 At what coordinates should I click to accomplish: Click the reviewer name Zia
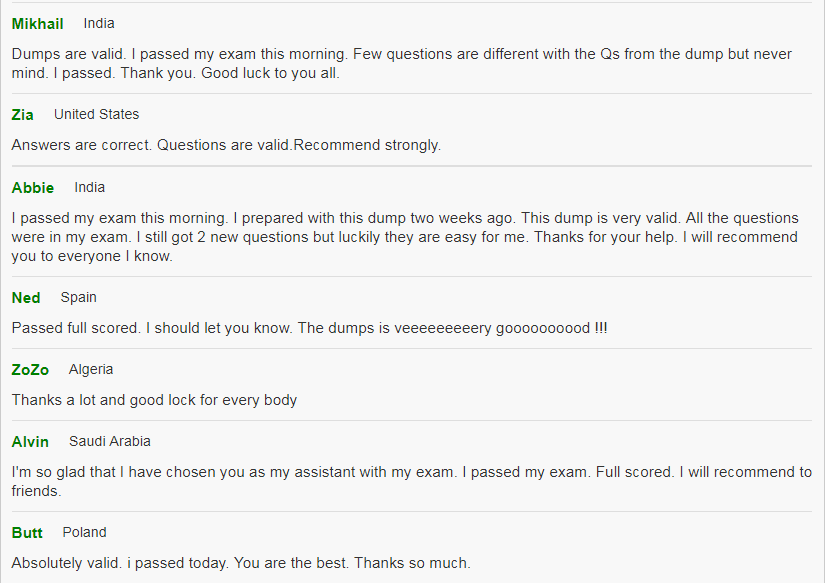tap(23, 114)
